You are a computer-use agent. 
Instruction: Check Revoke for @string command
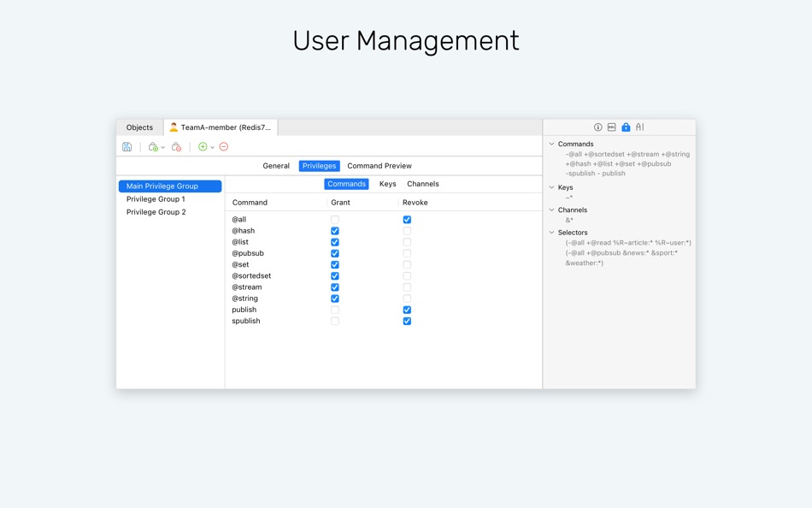coord(407,298)
